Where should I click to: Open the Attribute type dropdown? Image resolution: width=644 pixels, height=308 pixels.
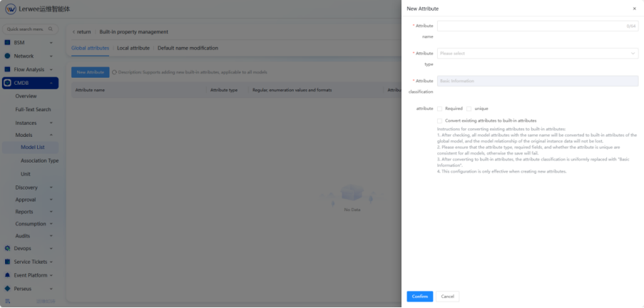tap(537, 53)
